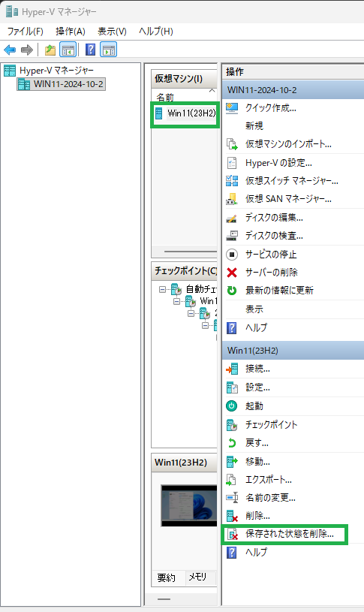Screen dimensions: 364x612
Task: Open 仮想スイッチ マネージャー icon
Action: [232, 180]
